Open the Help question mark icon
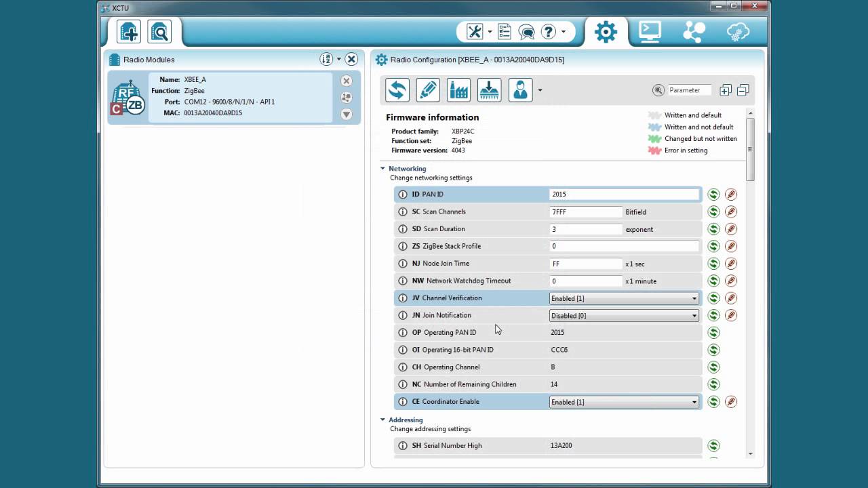 coord(549,31)
